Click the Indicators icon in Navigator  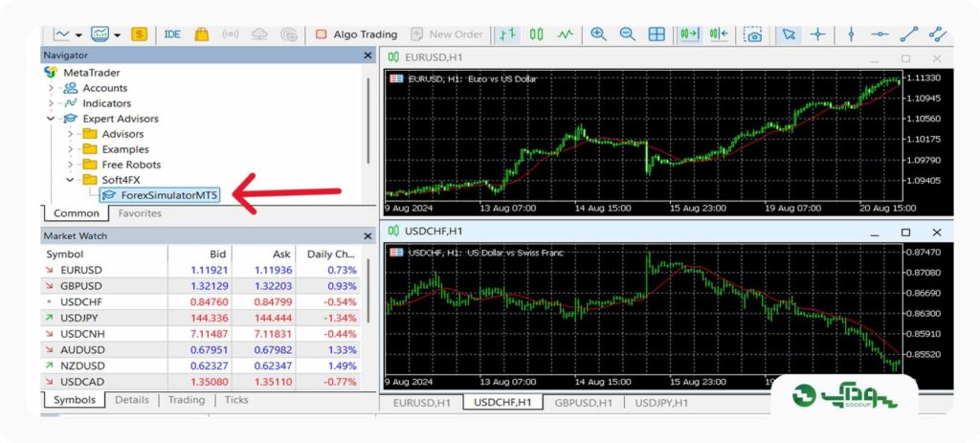(71, 103)
